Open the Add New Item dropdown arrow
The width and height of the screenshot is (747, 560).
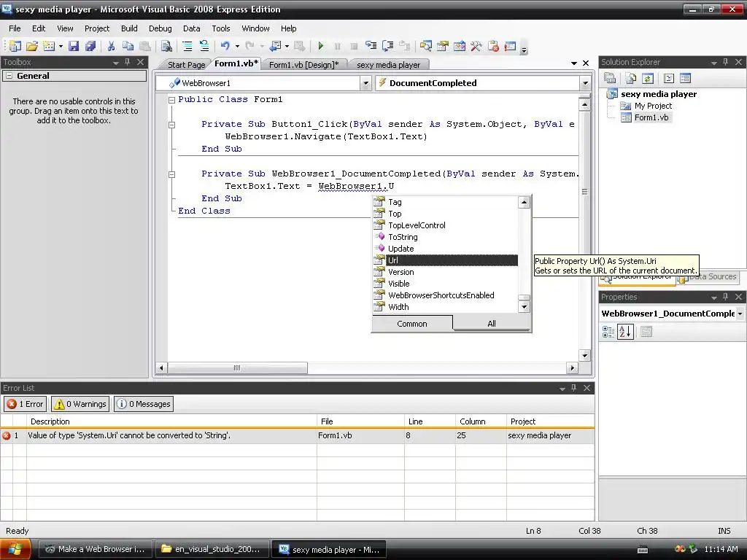61,46
